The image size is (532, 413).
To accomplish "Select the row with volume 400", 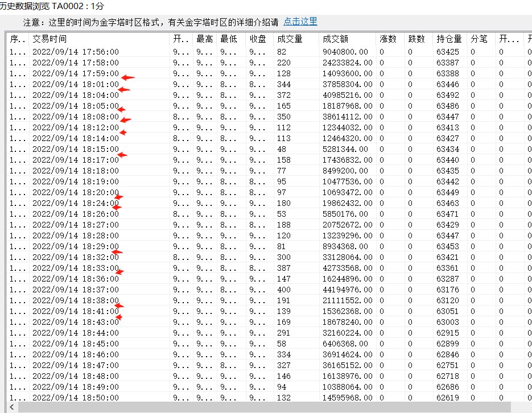I will [269, 290].
